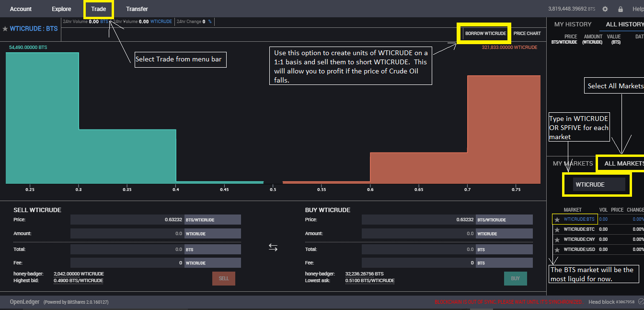Switch to the ALL MARKETS tab
Image resolution: width=644 pixels, height=310 pixels.
(624, 163)
